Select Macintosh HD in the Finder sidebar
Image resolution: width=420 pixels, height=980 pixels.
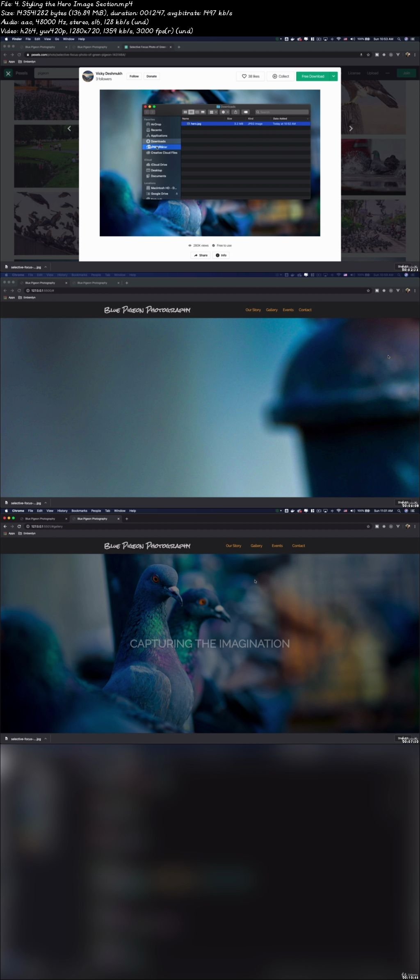[162, 188]
